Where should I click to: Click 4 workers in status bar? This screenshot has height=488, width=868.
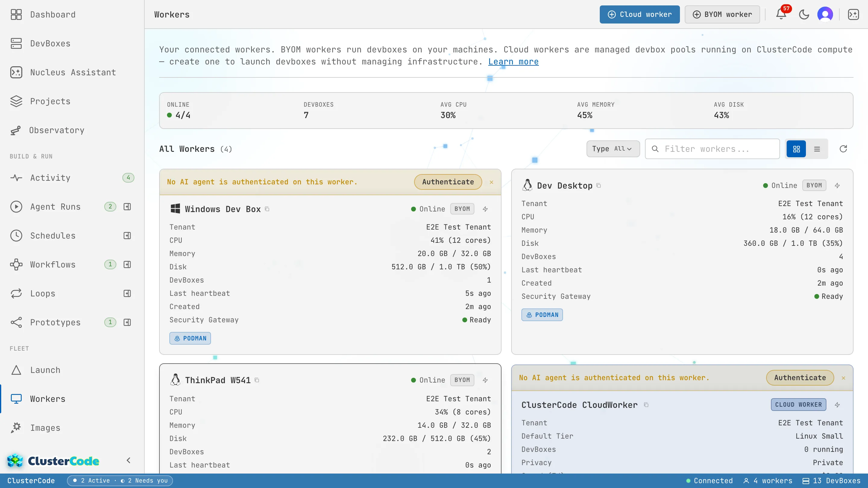pyautogui.click(x=768, y=481)
